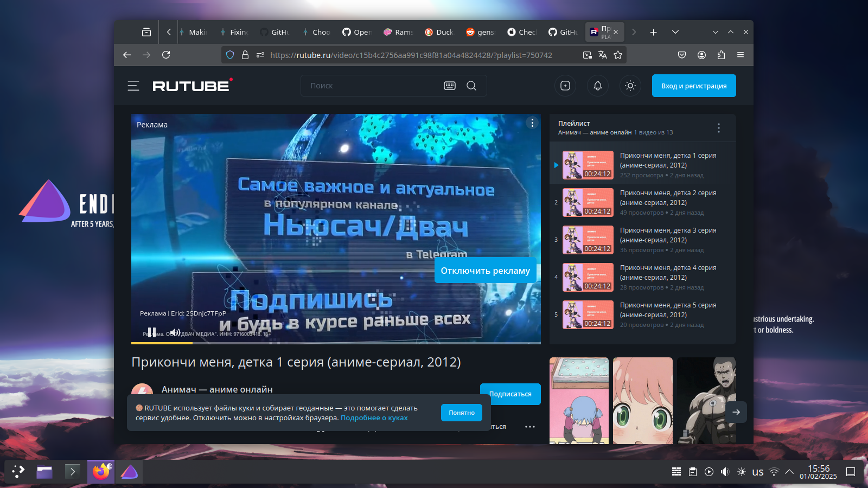Screen dimensions: 868x488
Task: Click browser forward arrow
Action: point(146,55)
